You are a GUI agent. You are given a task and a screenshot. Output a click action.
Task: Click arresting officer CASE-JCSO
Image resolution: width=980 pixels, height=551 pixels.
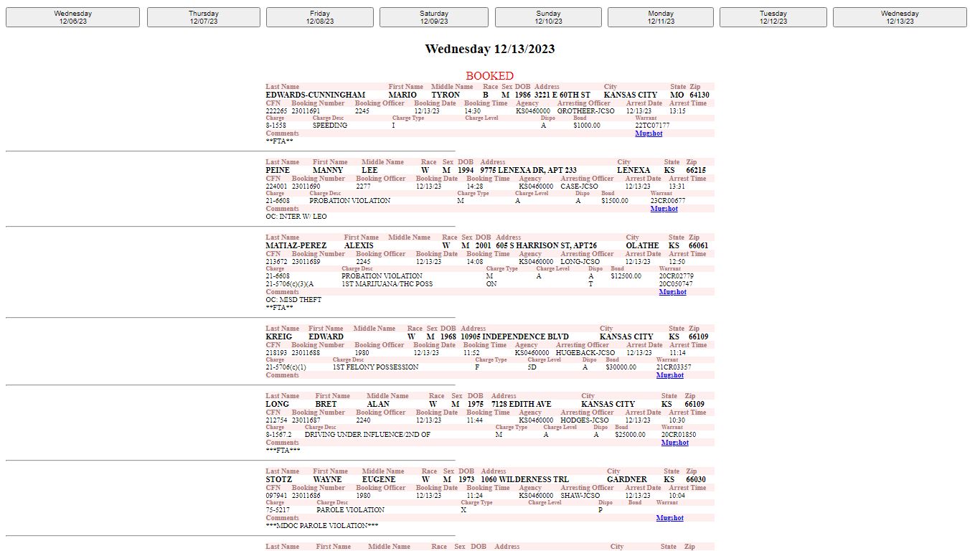pyautogui.click(x=580, y=187)
